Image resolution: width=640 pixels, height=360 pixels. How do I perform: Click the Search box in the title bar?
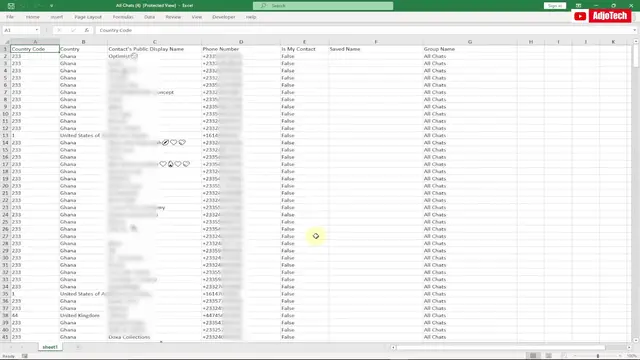[x=323, y=6]
